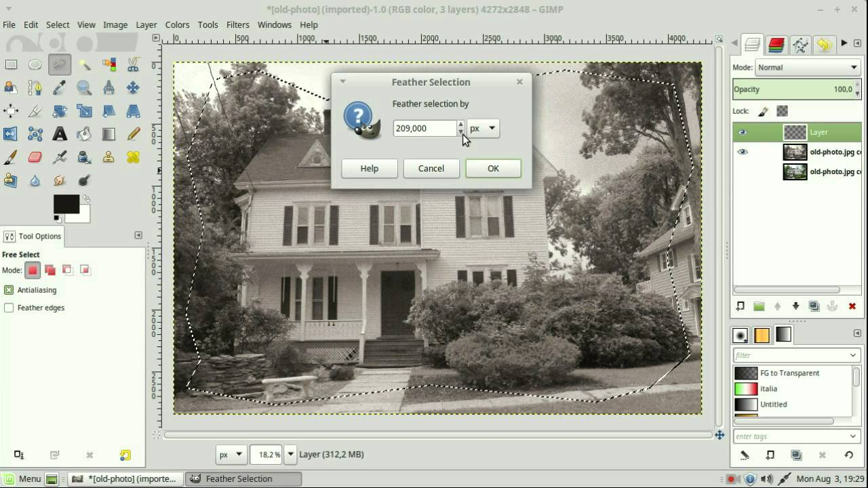
Task: Click Help in Feather Selection dialog
Action: [370, 168]
